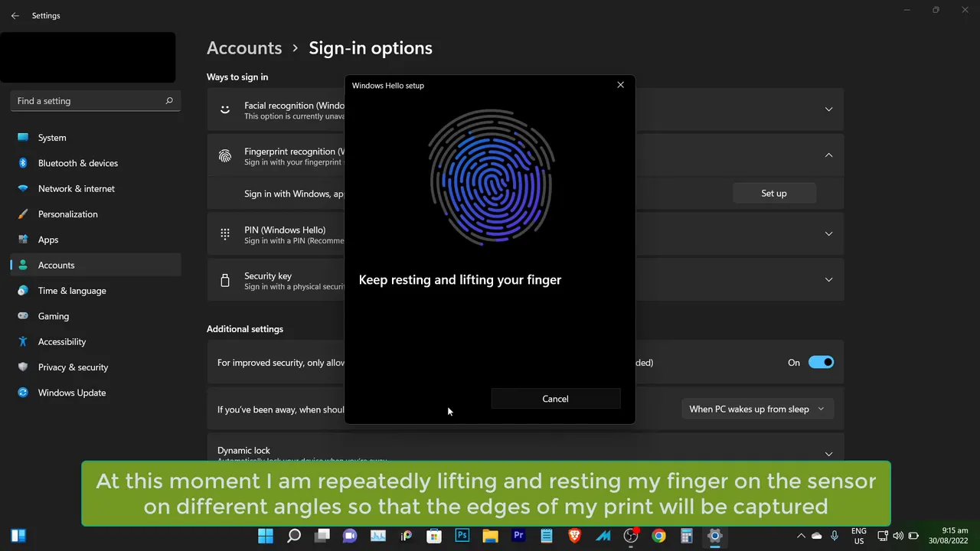Open the Widgets panel icon
The width and height of the screenshot is (980, 551).
click(x=18, y=536)
